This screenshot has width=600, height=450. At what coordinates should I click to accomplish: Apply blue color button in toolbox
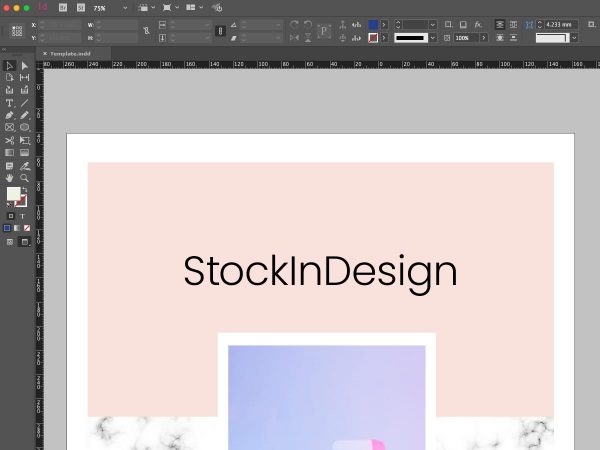[7, 228]
